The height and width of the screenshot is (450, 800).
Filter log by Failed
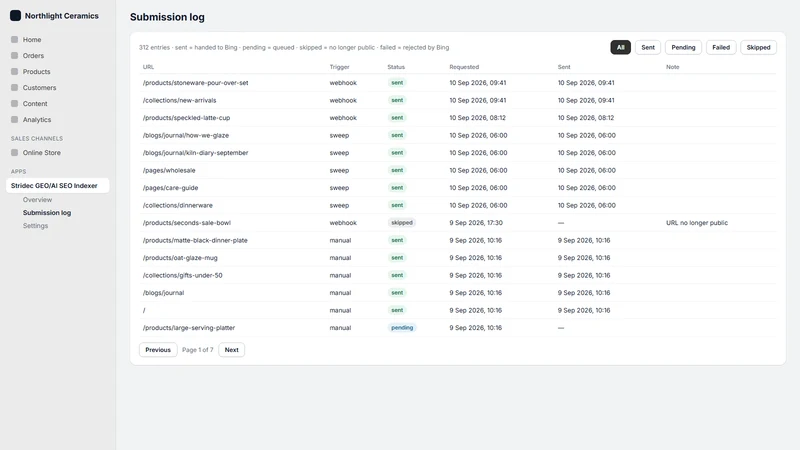point(721,47)
